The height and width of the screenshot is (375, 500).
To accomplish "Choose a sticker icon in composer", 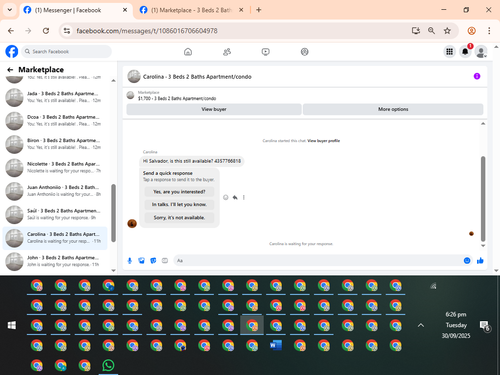I will 153,261.
